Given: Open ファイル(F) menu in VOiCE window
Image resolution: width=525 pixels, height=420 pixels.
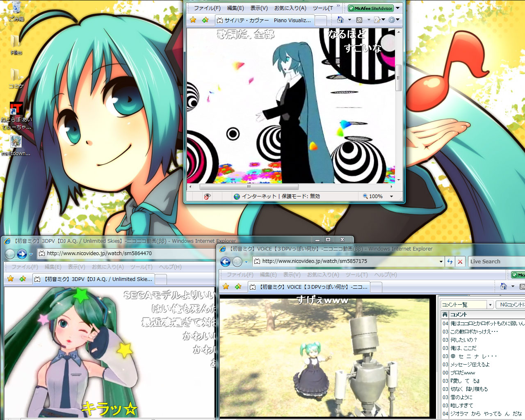Looking at the screenshot, I should point(240,275).
